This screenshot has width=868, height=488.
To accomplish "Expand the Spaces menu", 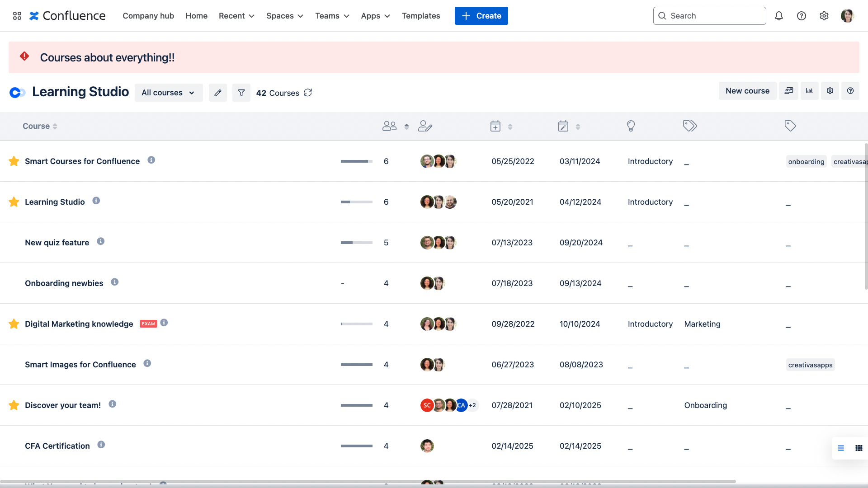I will [285, 16].
